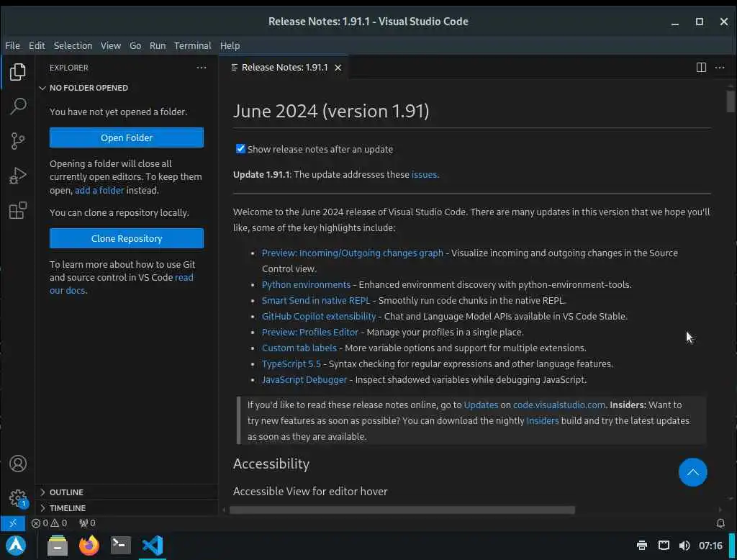Open the Run and Debug view icon

(x=17, y=176)
